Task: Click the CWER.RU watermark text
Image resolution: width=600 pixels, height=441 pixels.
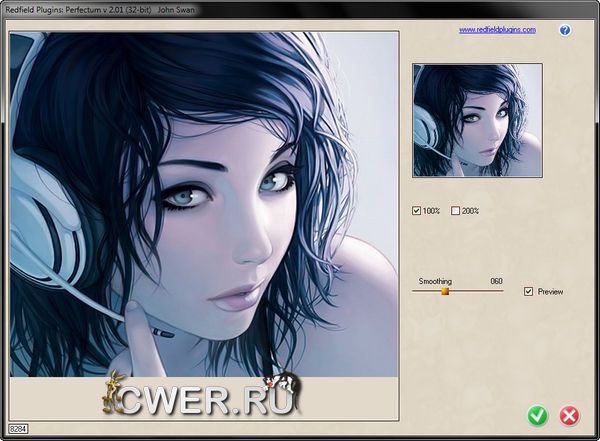Action: point(210,398)
